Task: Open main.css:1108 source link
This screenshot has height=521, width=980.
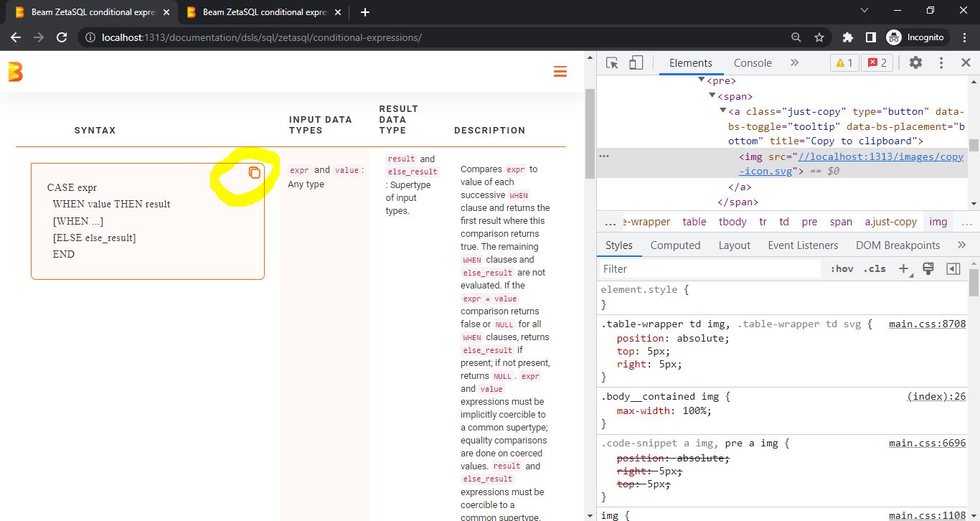Action: click(927, 515)
